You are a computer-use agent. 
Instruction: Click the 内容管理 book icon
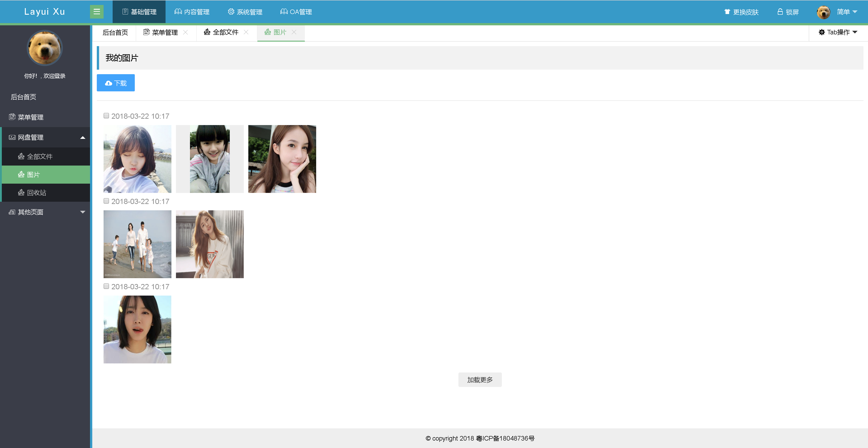(178, 12)
